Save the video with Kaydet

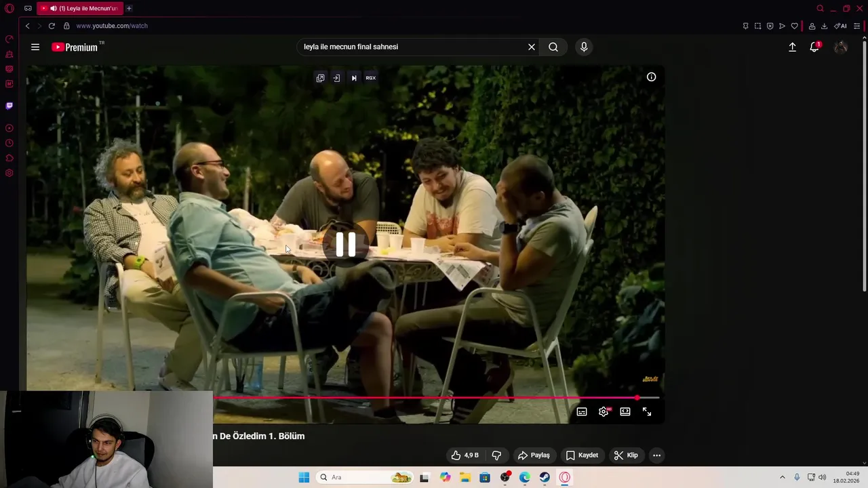(582, 455)
